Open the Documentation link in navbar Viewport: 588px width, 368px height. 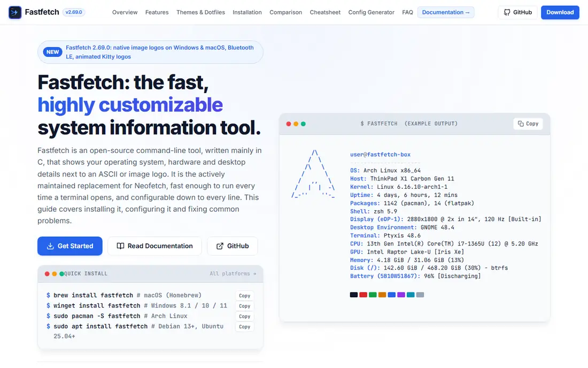coord(445,12)
